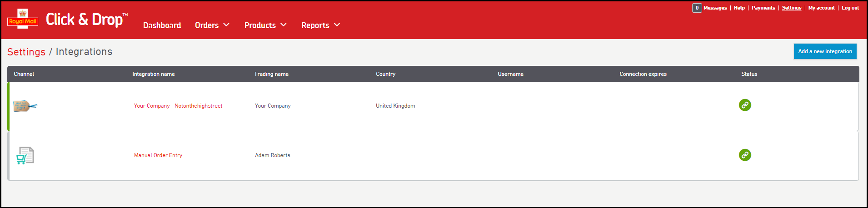Viewport: 868px width, 208px height.
Task: Click the green link status icon for Notonthehighstreet
Action: [744, 105]
